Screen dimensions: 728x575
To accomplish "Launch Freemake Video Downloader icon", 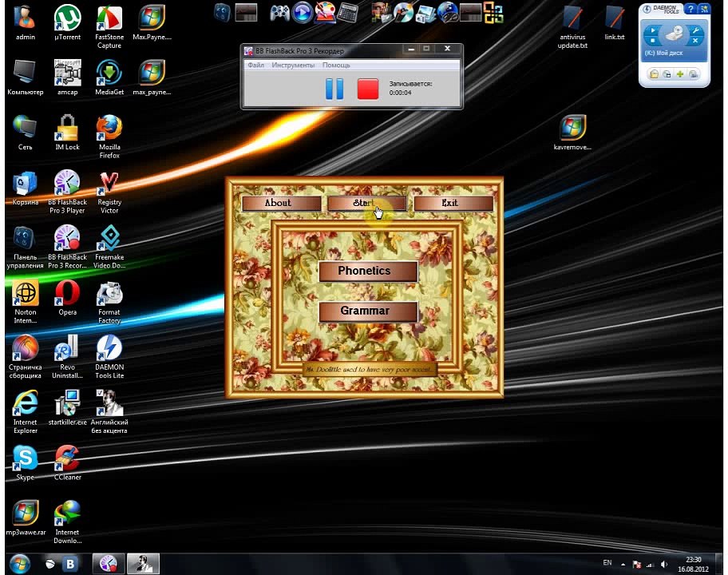I will click(x=109, y=247).
